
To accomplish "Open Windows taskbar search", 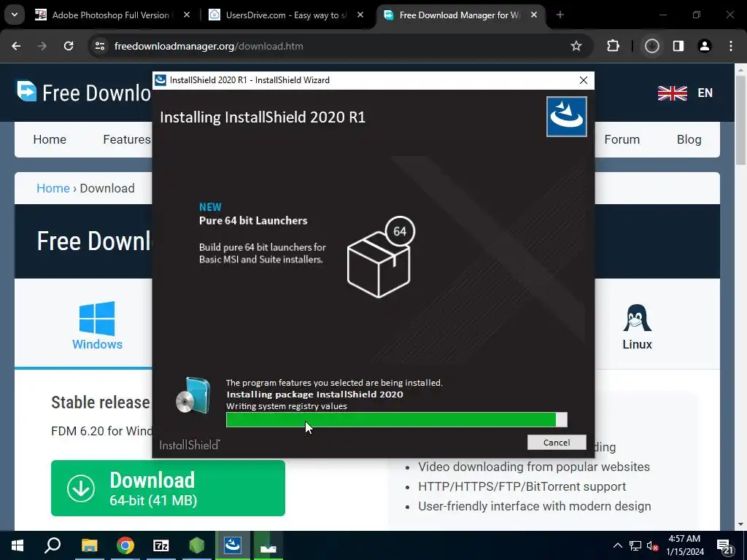I will [x=53, y=545].
